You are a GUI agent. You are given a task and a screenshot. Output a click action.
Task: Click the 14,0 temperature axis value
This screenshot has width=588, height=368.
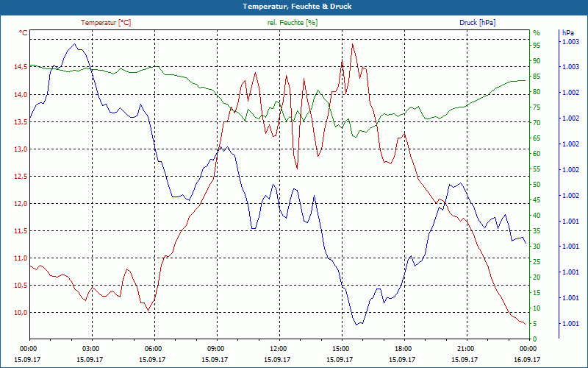pos(21,95)
